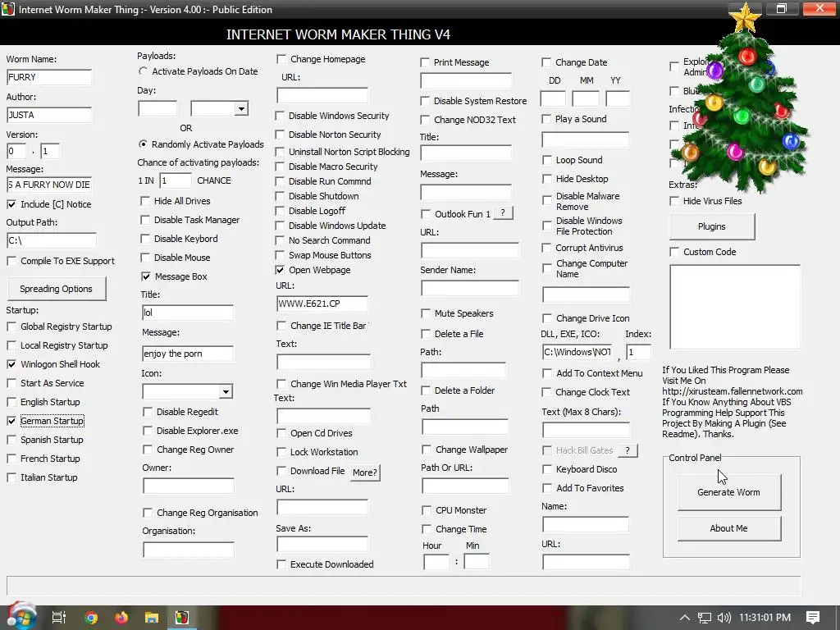This screenshot has width=840, height=630.
Task: Check the Italian Startup checkbox
Action: (x=11, y=477)
